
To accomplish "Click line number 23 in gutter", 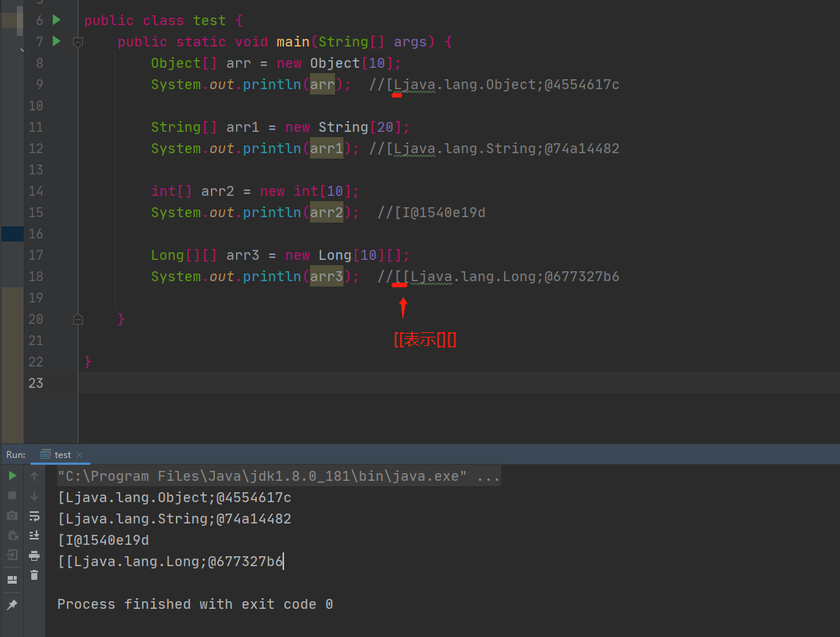I will (x=36, y=383).
